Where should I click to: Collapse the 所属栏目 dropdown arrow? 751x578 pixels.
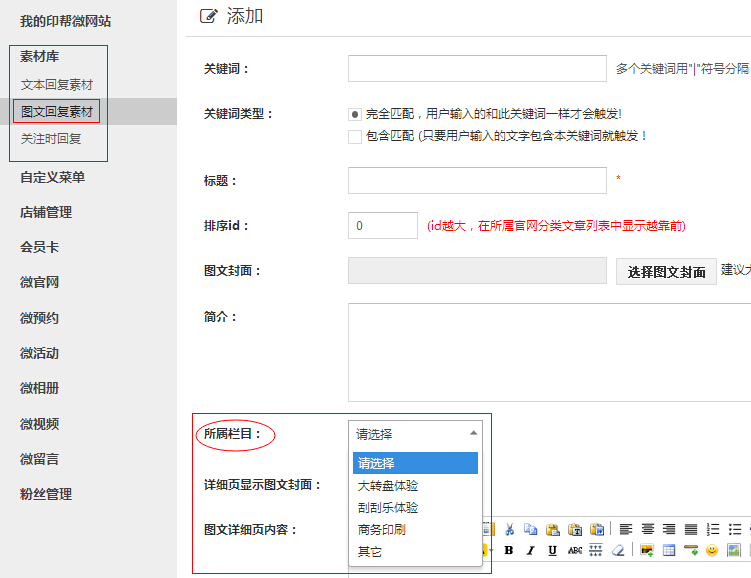pos(472,433)
